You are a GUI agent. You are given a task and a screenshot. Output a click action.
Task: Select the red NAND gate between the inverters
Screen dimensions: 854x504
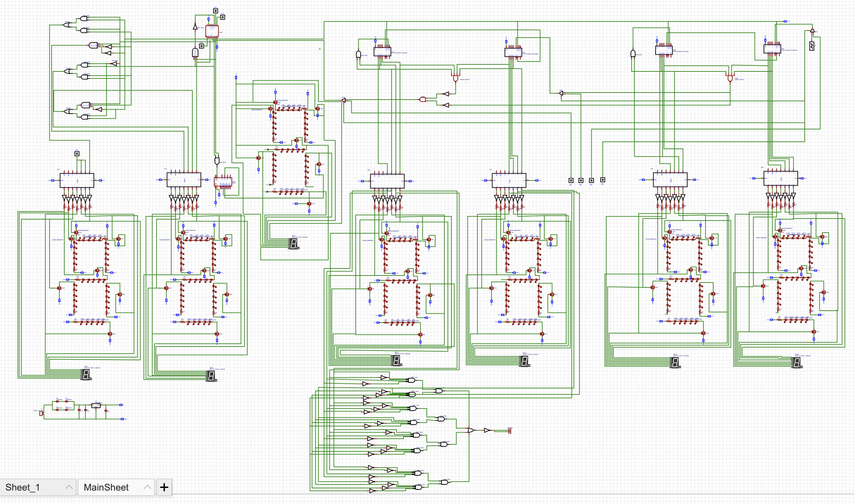tap(423, 100)
